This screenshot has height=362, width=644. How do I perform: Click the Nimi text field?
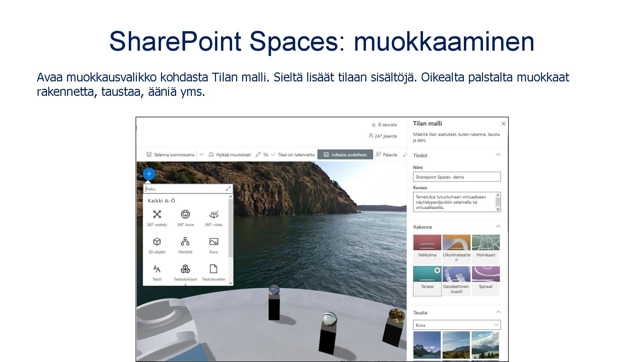pos(457,177)
